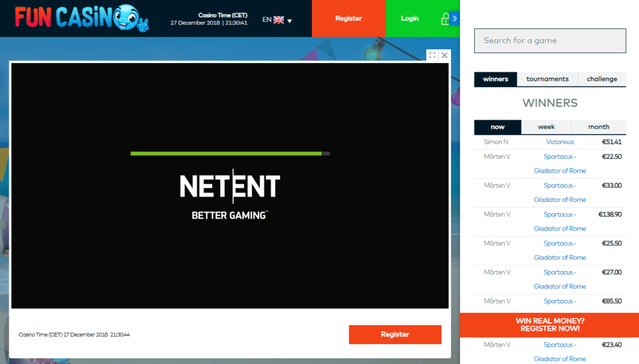The width and height of the screenshot is (639, 364).
Task: Click the Search for a game field
Action: pyautogui.click(x=550, y=41)
